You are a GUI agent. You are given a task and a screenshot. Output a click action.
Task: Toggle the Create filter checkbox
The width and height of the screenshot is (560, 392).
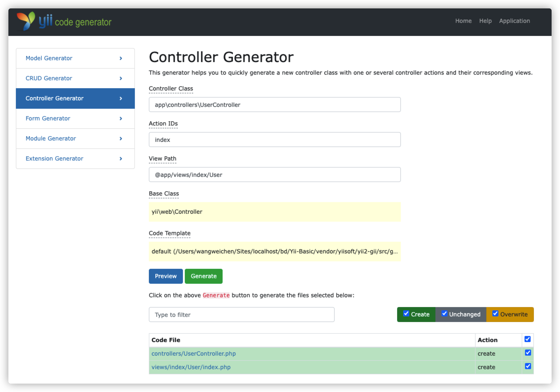tap(406, 314)
